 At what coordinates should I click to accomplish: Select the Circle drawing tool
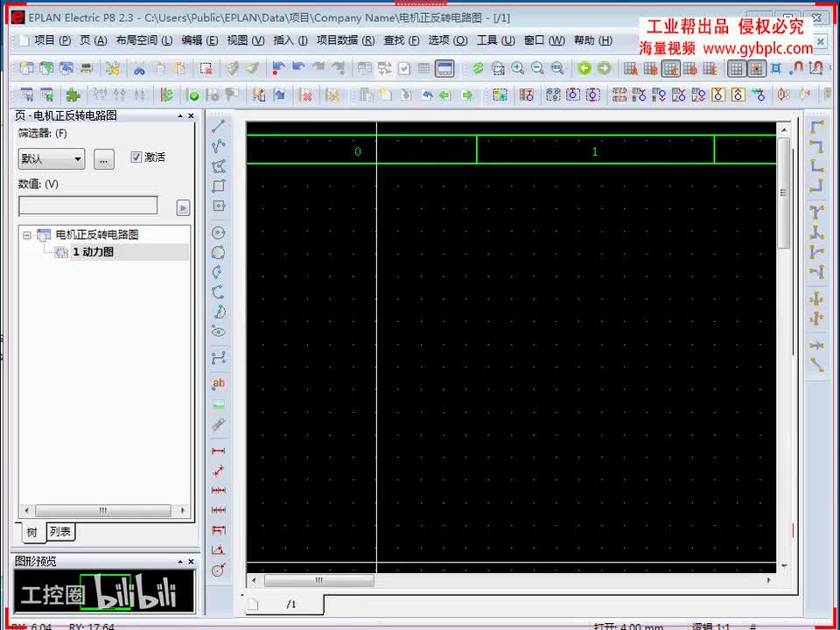[x=218, y=233]
